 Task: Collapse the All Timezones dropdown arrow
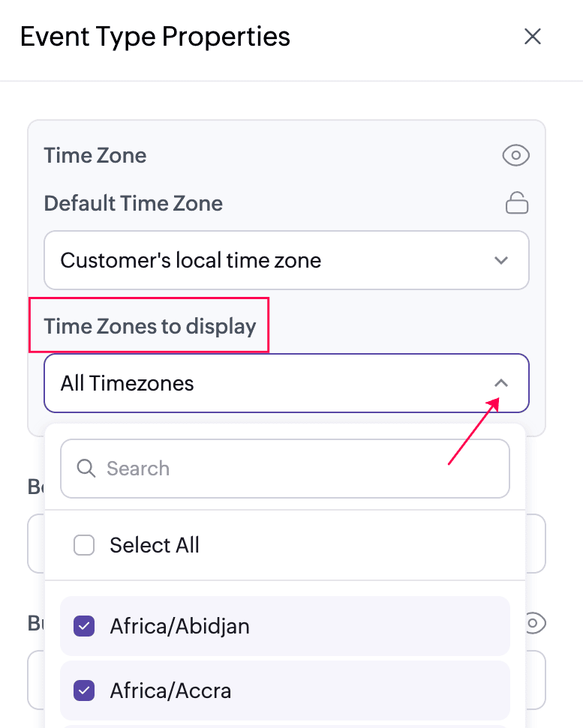501,383
